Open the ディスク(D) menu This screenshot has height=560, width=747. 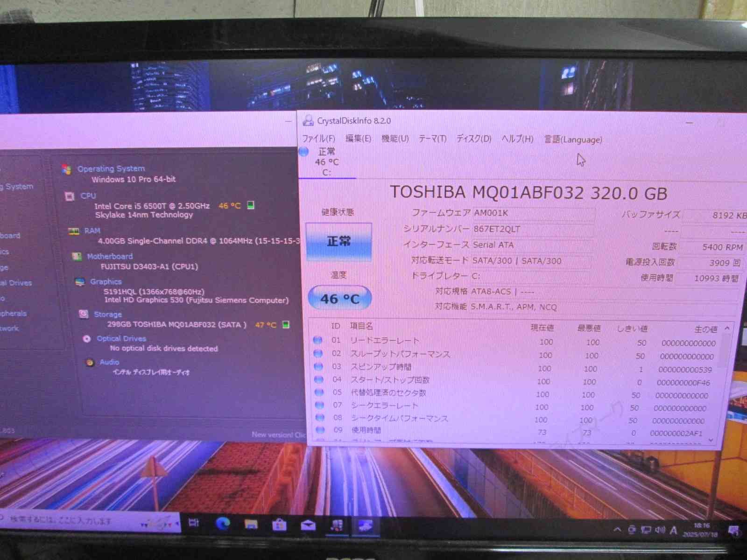(x=473, y=139)
